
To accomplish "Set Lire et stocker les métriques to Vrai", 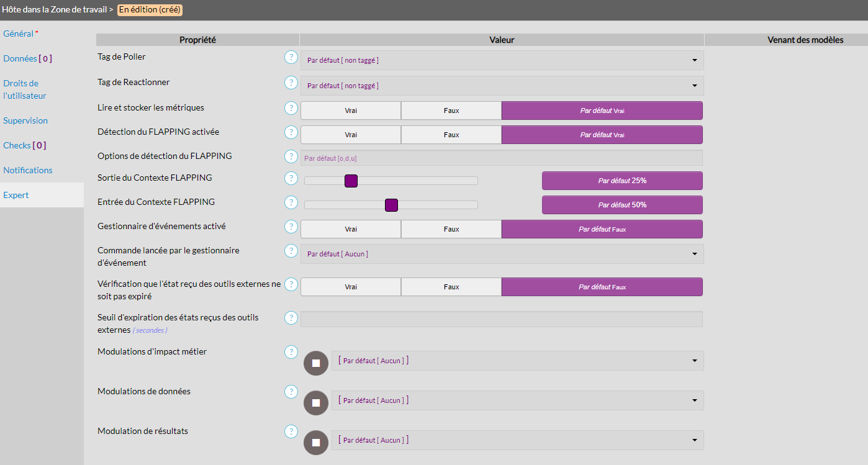I will click(351, 111).
